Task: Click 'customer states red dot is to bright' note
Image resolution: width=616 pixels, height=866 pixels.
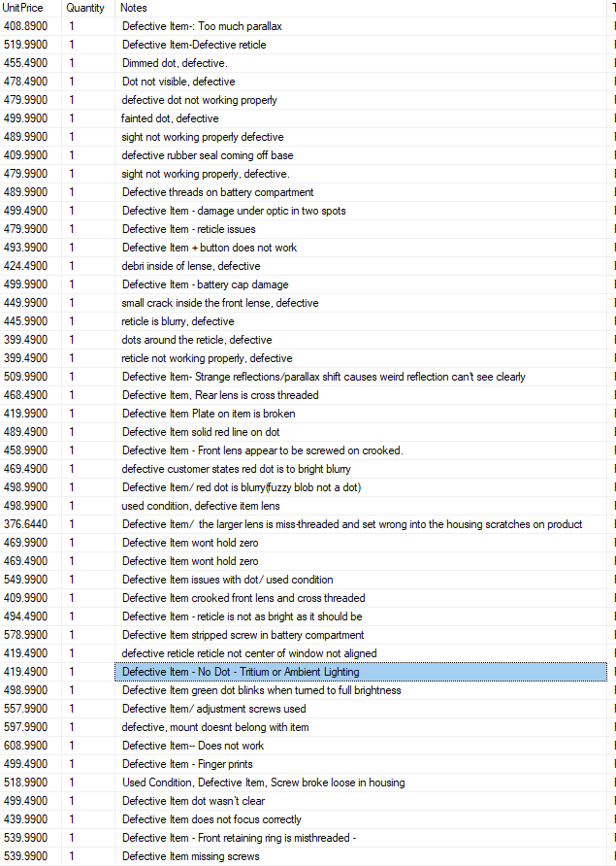Action: [x=361, y=469]
